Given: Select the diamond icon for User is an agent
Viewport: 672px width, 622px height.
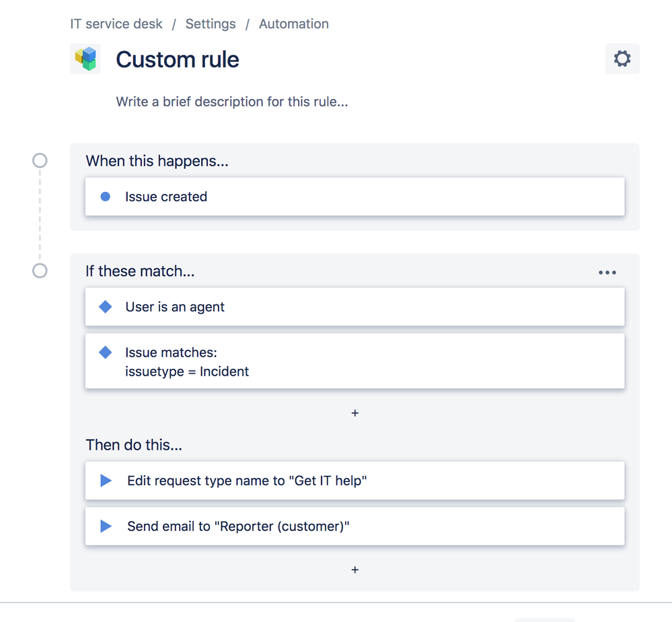Looking at the screenshot, I should click(106, 306).
